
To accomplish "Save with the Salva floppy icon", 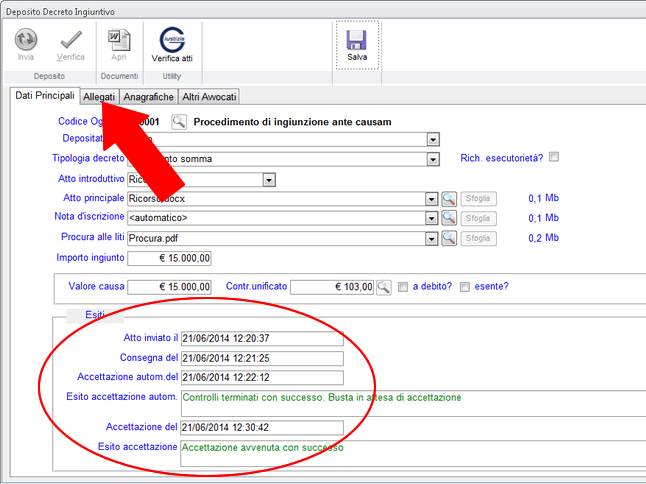I will click(356, 40).
